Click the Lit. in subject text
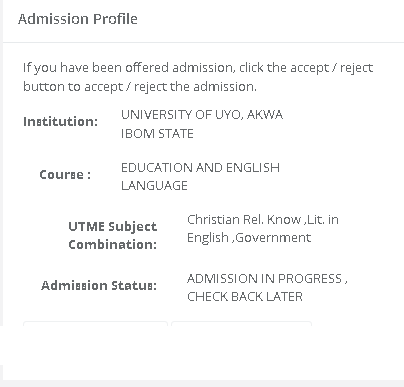Screen dimensions: 404x387 323,220
